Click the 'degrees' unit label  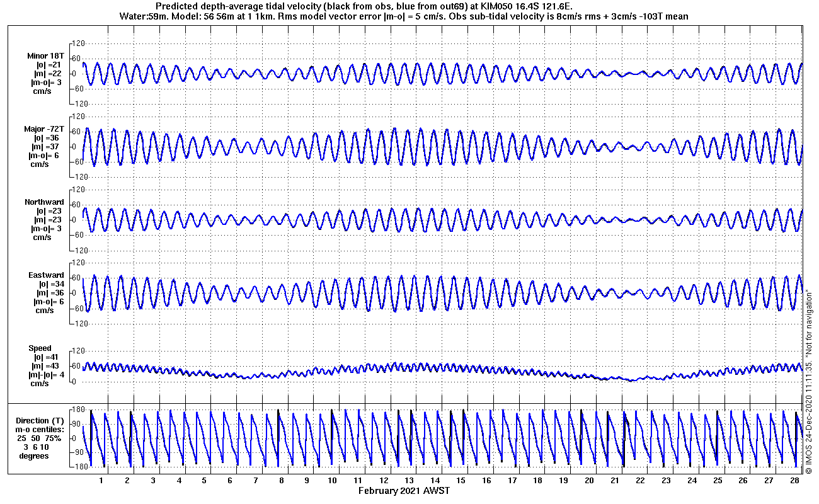[33, 455]
